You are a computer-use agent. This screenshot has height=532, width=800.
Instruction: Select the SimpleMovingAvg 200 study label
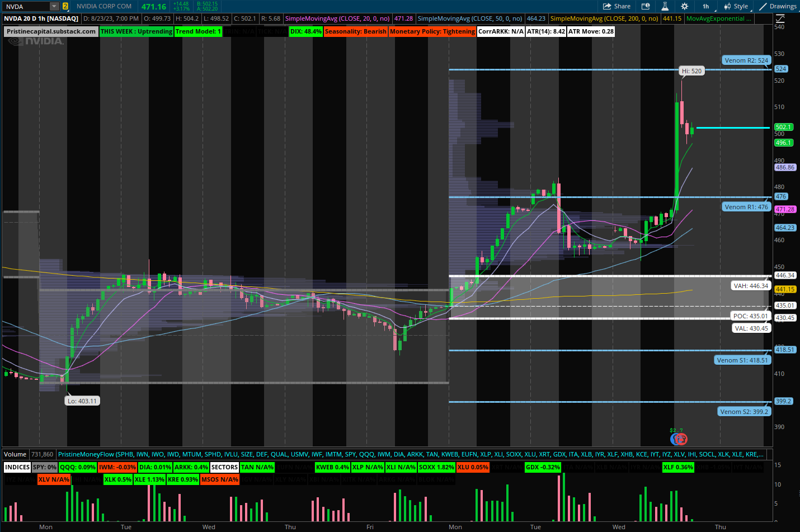tap(604, 18)
